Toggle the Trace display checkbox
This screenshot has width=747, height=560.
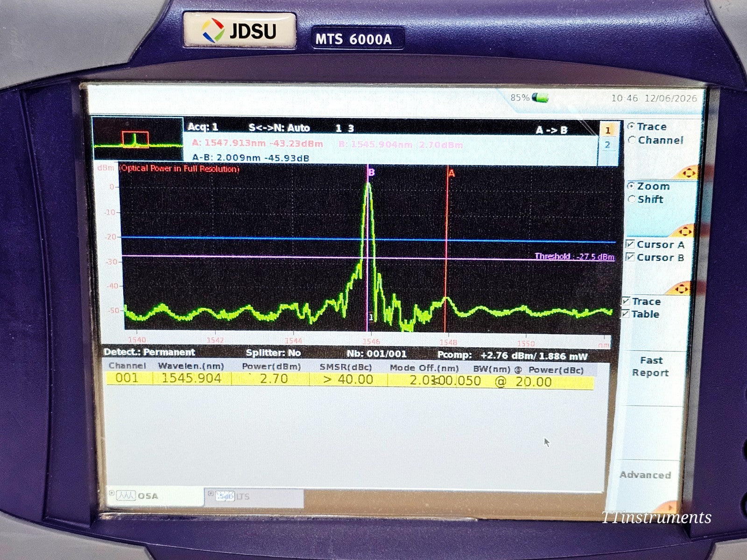pos(626,301)
